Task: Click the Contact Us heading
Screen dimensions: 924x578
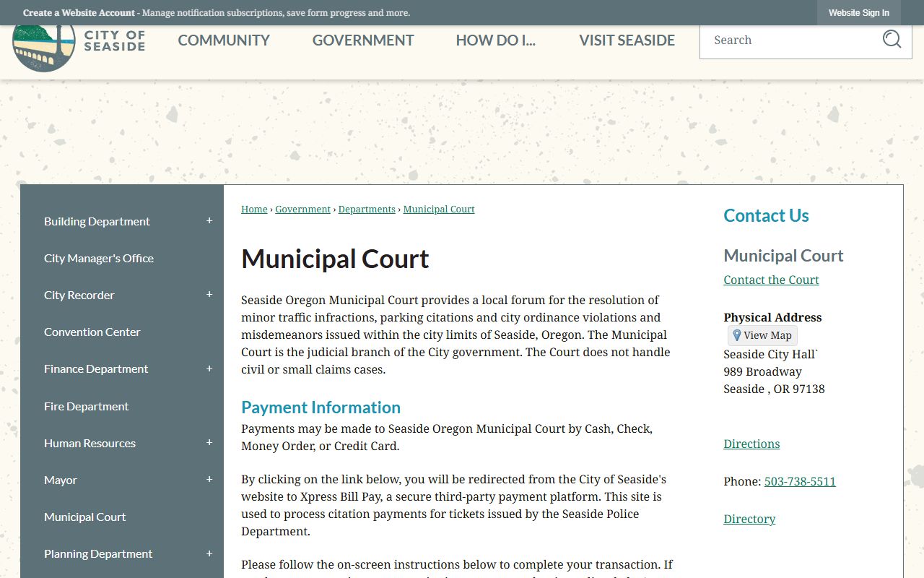Action: point(766,215)
